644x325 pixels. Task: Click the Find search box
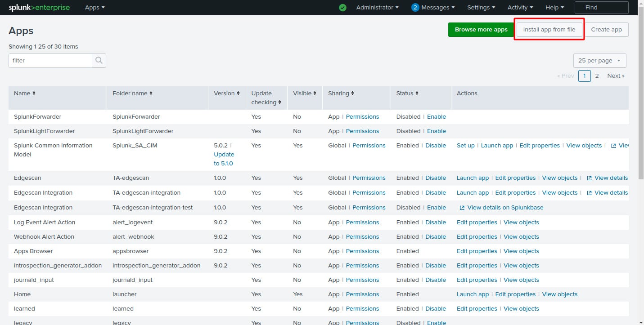601,8
